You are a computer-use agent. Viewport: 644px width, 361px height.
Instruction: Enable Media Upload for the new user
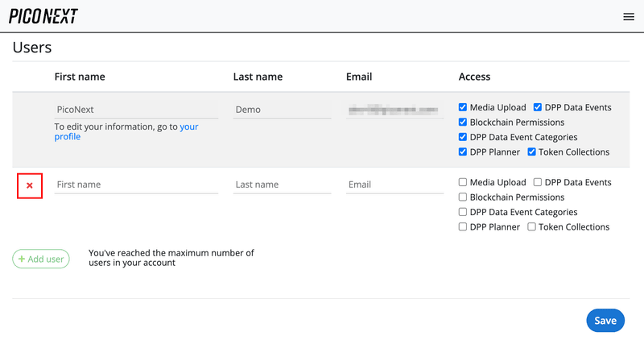[463, 182]
